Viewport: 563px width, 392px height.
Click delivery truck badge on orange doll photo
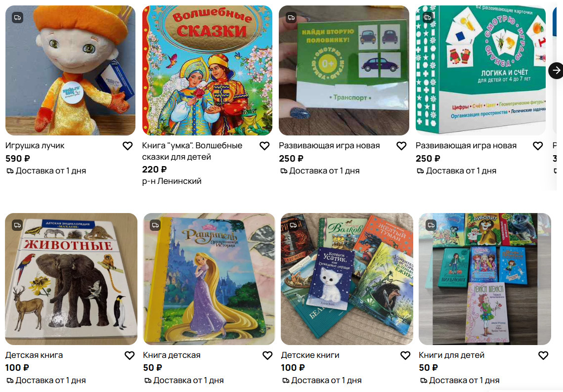[x=18, y=17]
